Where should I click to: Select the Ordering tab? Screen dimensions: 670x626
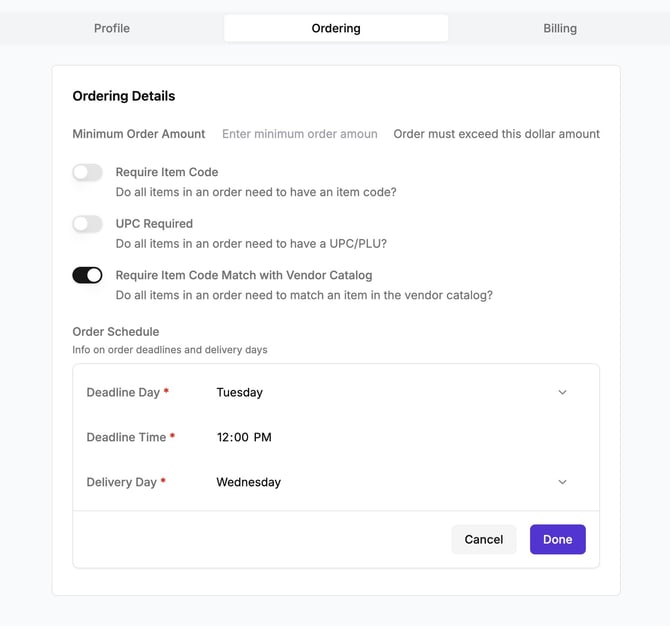tap(336, 28)
